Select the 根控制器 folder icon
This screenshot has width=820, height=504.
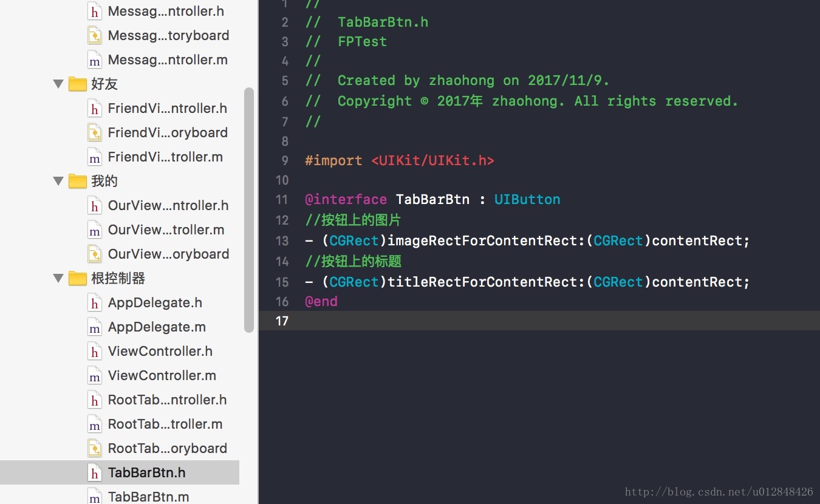(78, 278)
